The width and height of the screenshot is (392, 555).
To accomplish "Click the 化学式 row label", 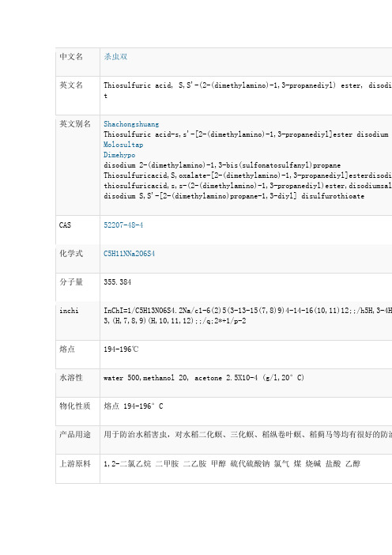I will point(71,254).
